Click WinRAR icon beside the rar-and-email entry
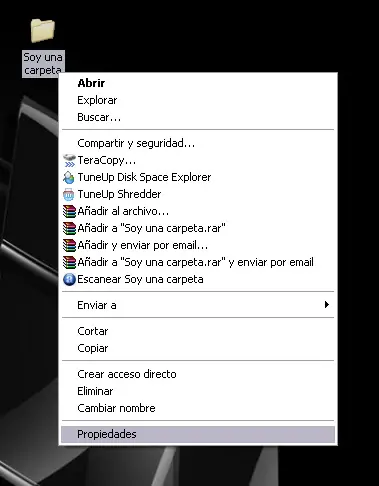This screenshot has width=379, height=486. [69, 263]
